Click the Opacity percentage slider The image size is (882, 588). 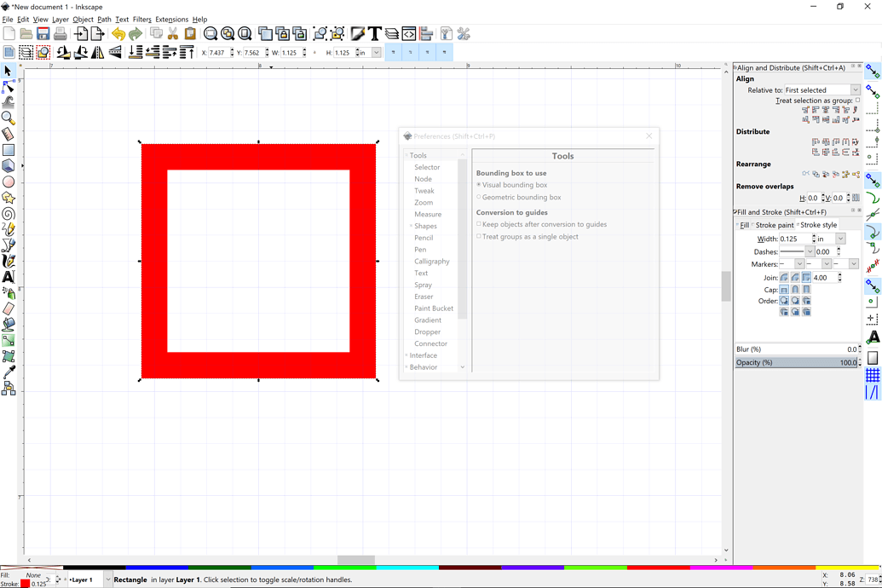click(797, 363)
